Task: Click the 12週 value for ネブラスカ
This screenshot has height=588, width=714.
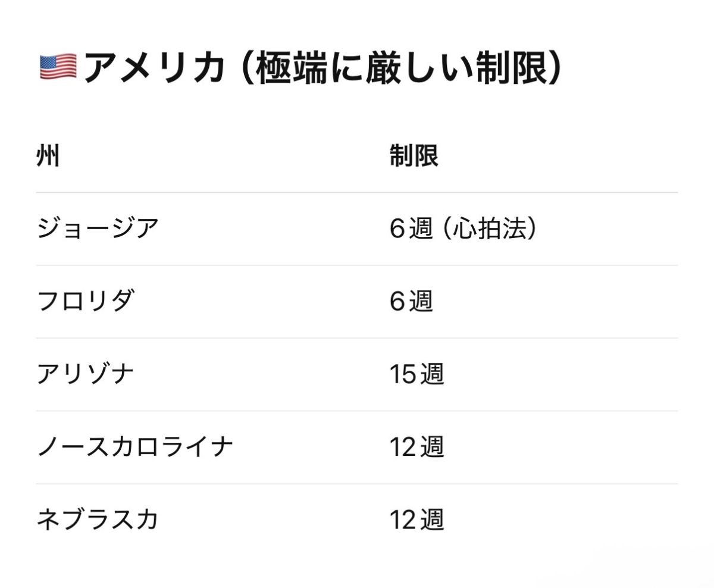Action: point(416,520)
